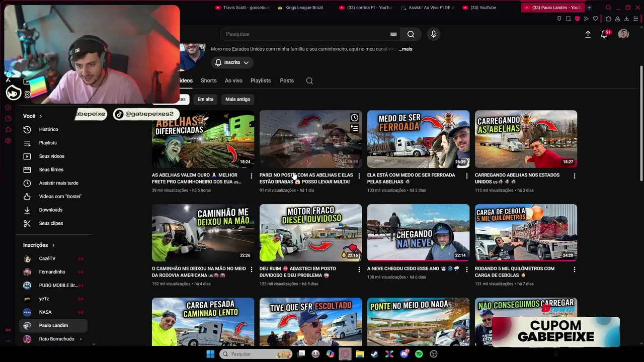The width and height of the screenshot is (644, 362).
Task: Click the Windows taskbar Pesquisar box
Action: click(x=256, y=354)
